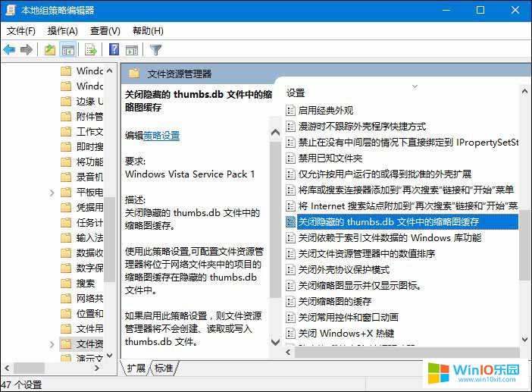Click the policy icon beside 关闭常用控件和窗口动画
Image resolution: width=532 pixels, height=392 pixels.
pyautogui.click(x=290, y=318)
